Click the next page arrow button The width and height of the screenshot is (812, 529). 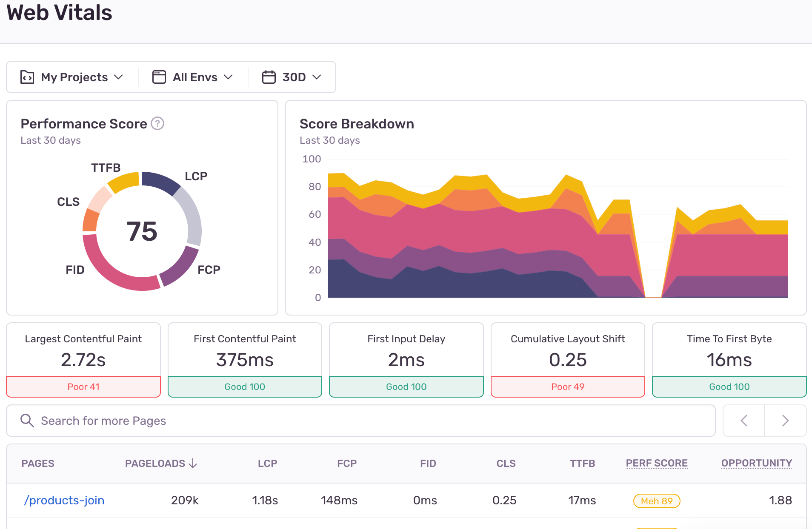coord(785,421)
